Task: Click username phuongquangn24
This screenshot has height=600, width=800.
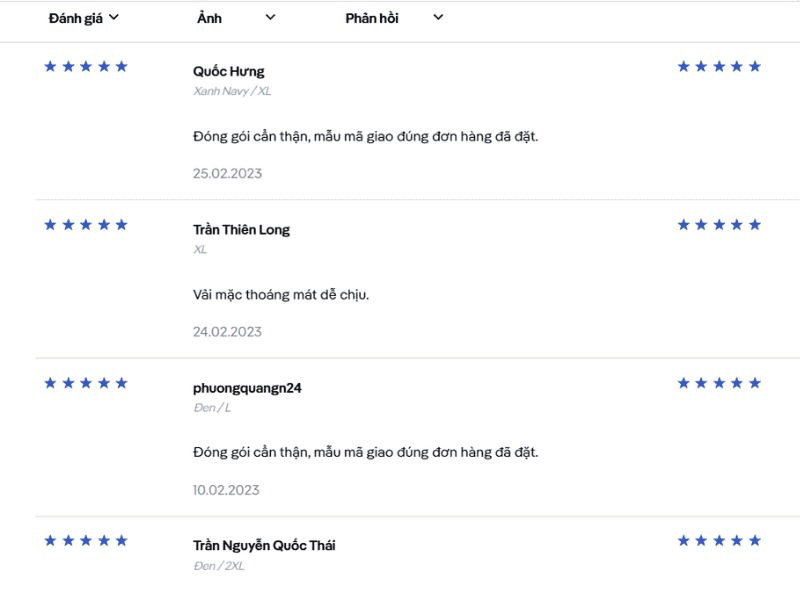Action: (x=247, y=388)
